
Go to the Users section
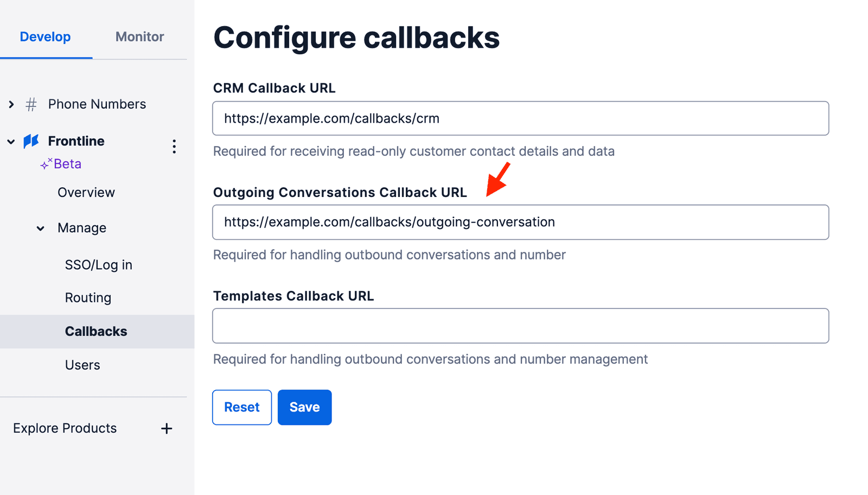[x=82, y=365]
